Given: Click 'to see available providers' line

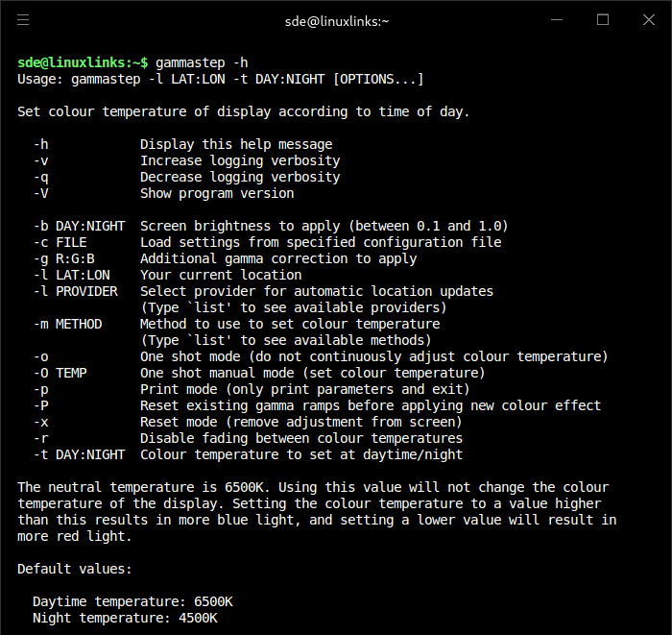Looking at the screenshot, I should click(x=294, y=307).
